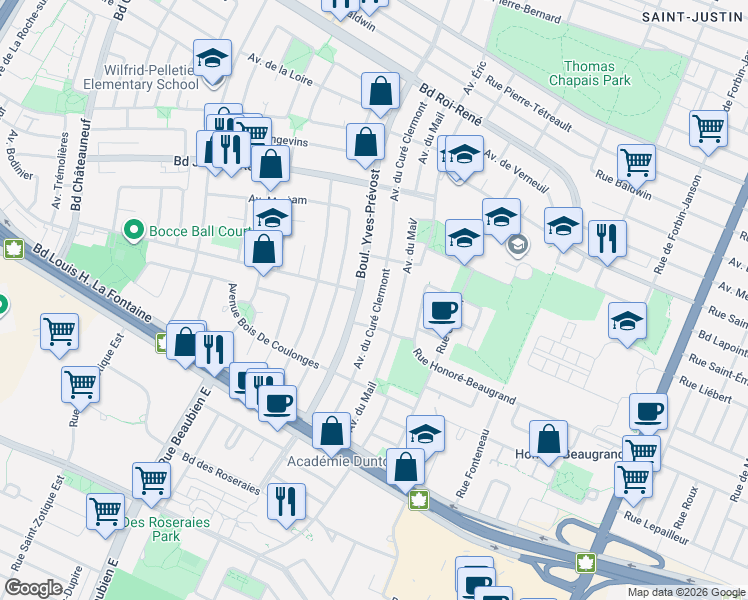
Task: Select the SAINT-JUSTIN neighborhood label
Action: (x=692, y=17)
